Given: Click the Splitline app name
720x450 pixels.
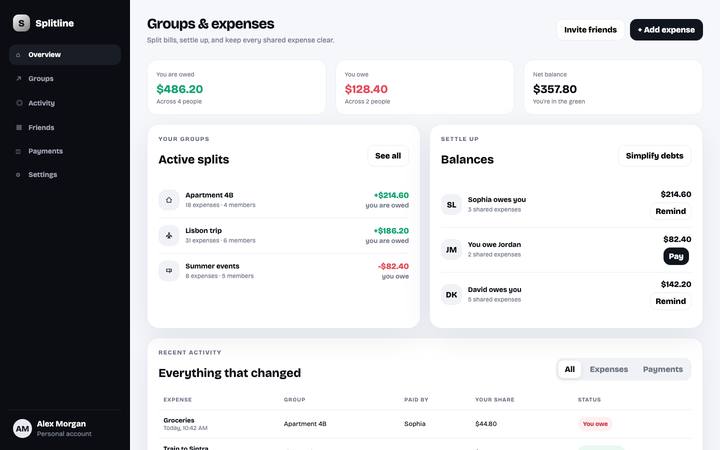Looking at the screenshot, I should [55, 23].
